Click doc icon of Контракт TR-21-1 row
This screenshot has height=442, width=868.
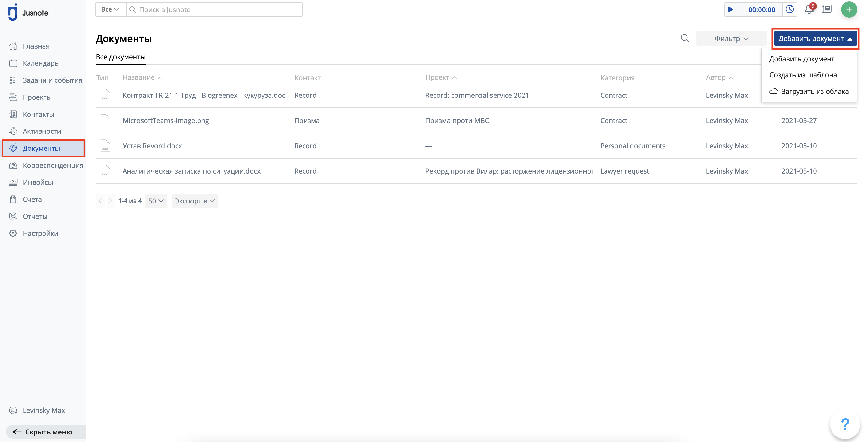[x=106, y=95]
